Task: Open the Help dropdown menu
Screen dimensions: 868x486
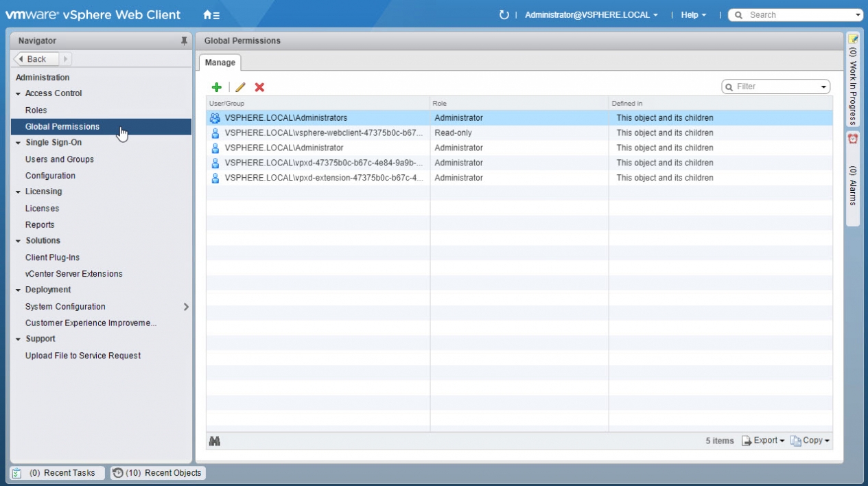Action: pyautogui.click(x=693, y=14)
